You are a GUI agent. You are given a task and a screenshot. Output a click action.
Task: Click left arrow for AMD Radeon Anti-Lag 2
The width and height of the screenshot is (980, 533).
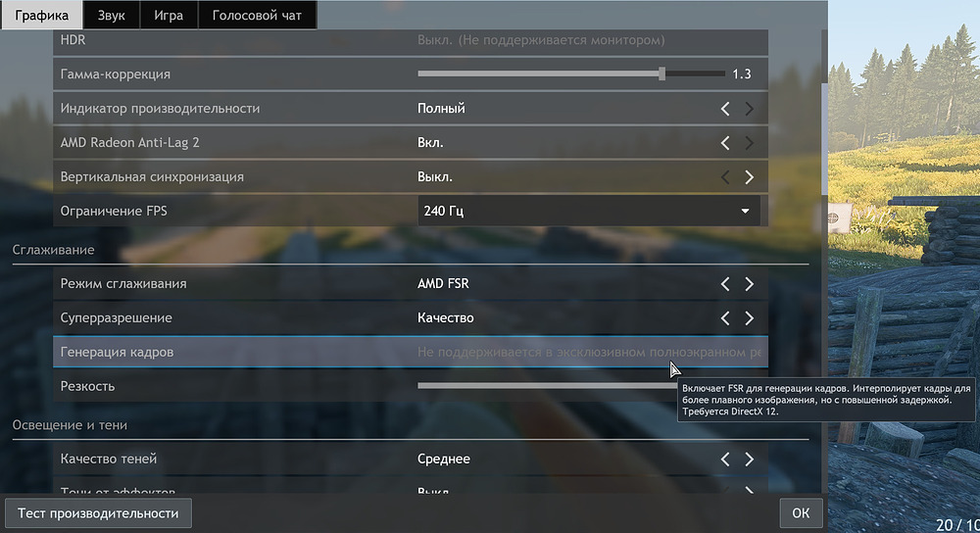(725, 143)
